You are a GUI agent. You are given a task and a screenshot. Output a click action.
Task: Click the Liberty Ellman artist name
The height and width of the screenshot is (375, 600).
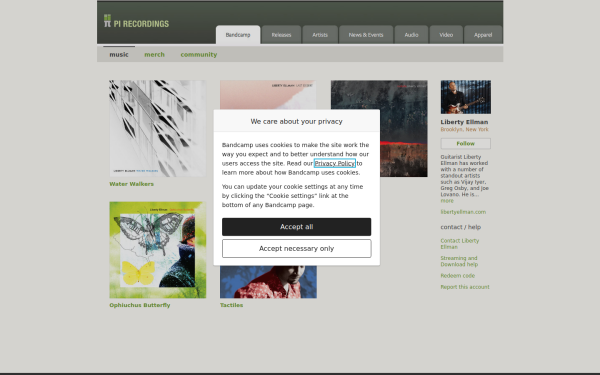click(464, 122)
